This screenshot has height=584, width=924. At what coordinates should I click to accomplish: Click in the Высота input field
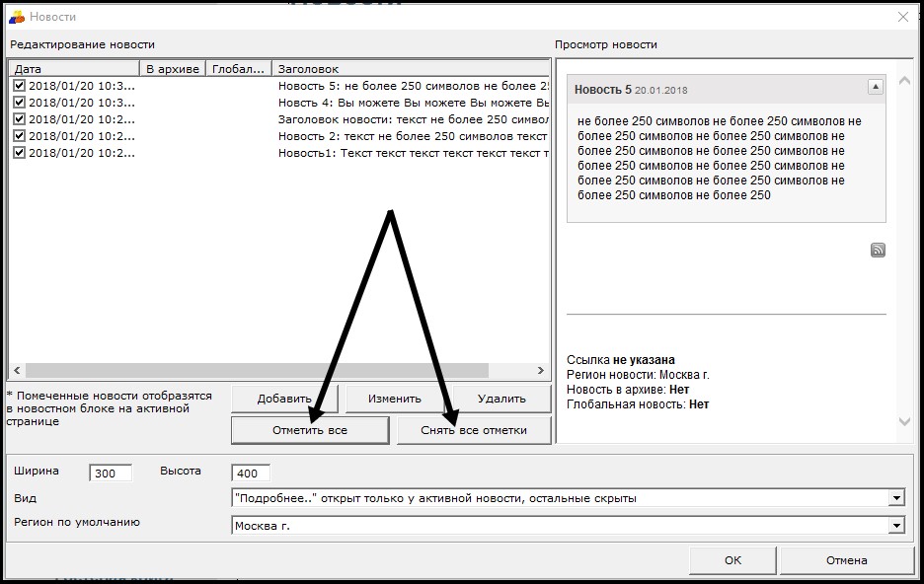click(251, 474)
